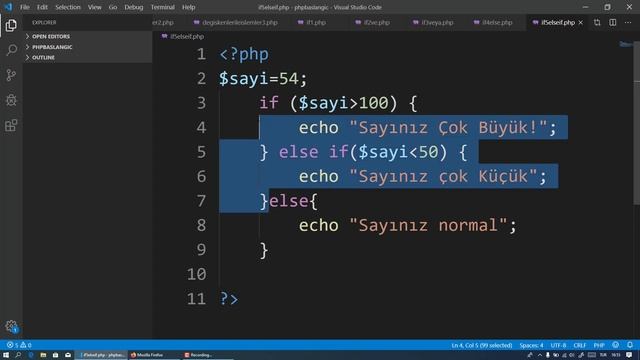
Task: Open Microsoft Store from the taskbar
Action: [56, 355]
